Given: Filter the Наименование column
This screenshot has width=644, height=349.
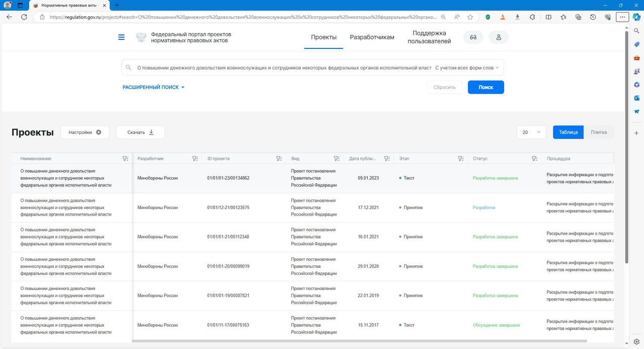Looking at the screenshot, I should [125, 159].
